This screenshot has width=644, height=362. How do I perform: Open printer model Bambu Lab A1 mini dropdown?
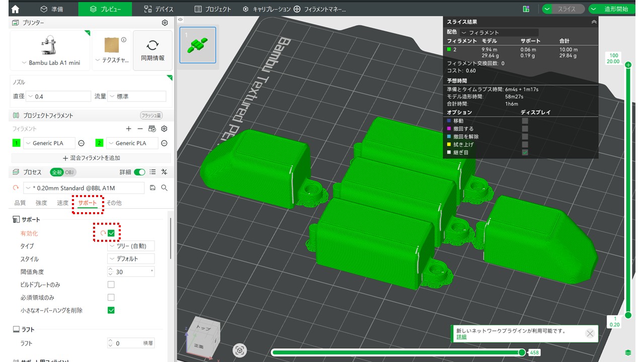click(x=50, y=63)
